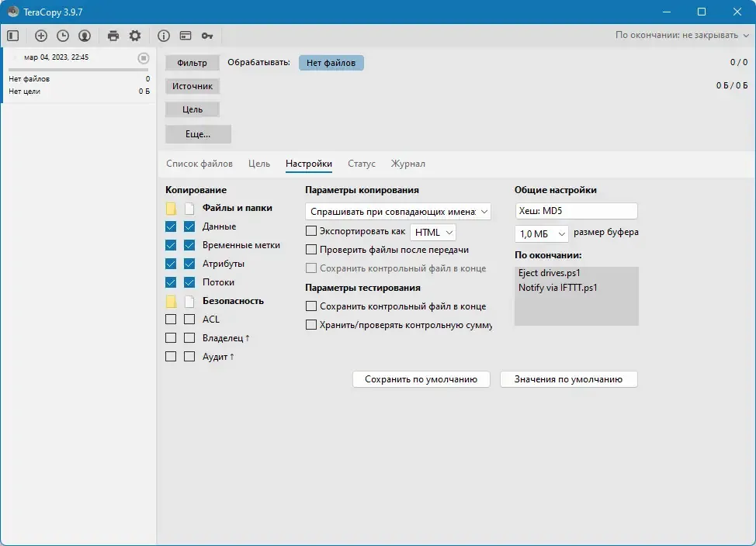Open the info icon in toolbar
Screen dimensions: 756x546
[164, 36]
